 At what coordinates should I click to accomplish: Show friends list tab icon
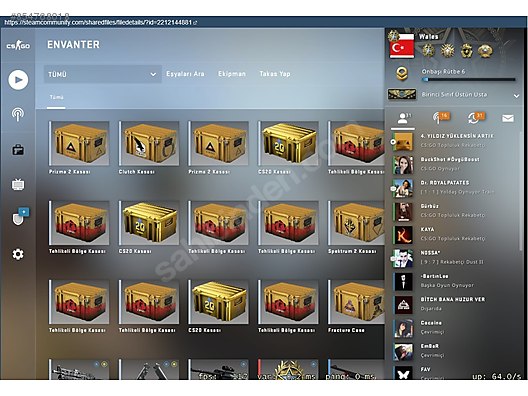click(403, 118)
